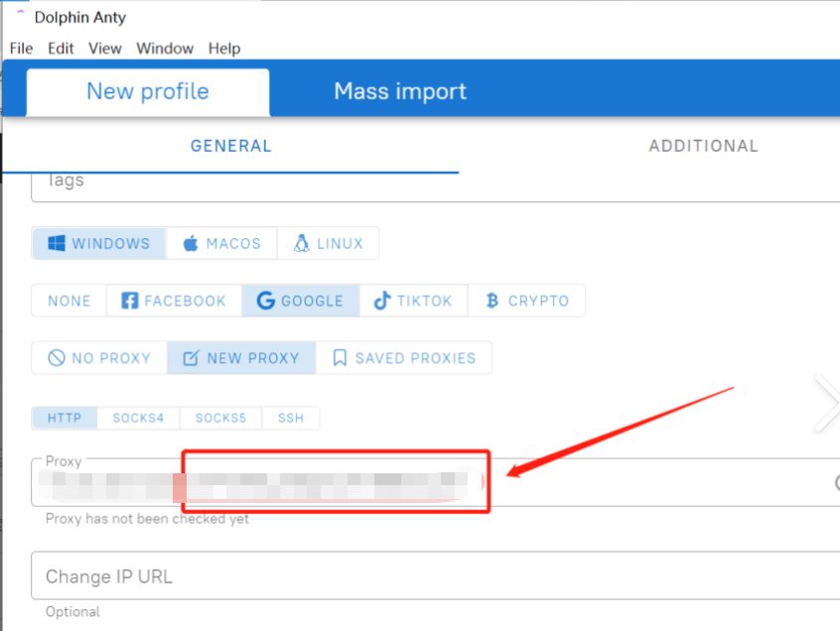Select the macOS operating system option
Screen dimensions: 840x631
coord(221,243)
